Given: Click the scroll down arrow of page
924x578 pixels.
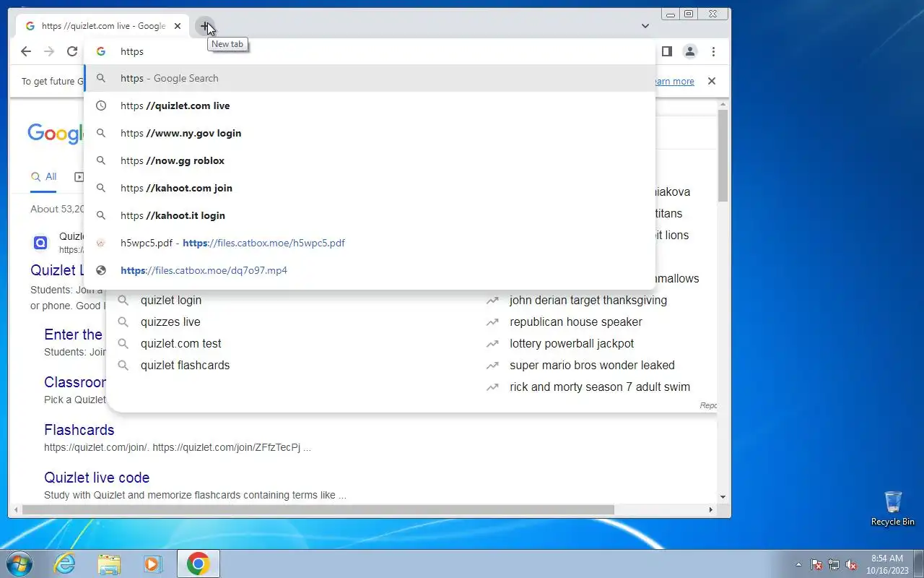Looking at the screenshot, I should point(723,497).
